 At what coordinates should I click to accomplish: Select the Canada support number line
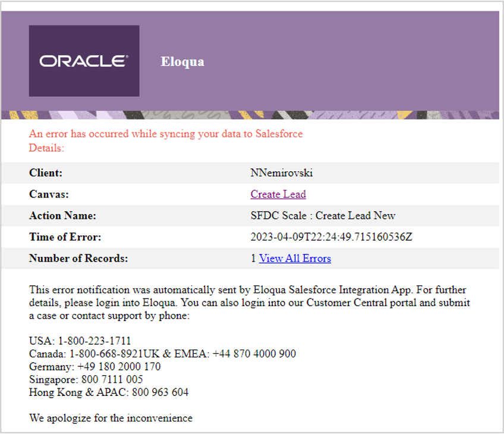coord(162,354)
